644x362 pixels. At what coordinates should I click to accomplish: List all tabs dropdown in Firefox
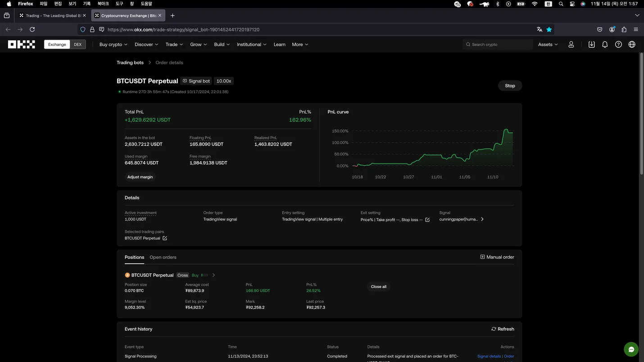pos(637,15)
